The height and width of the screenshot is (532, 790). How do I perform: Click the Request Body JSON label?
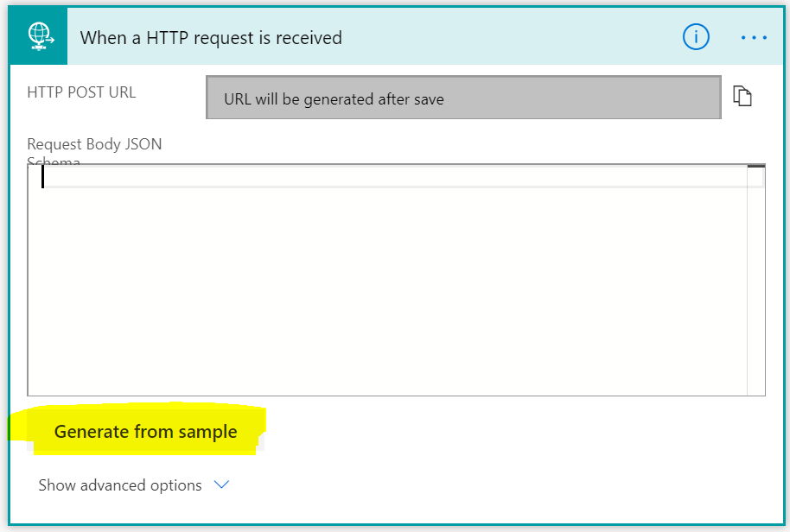[94, 144]
